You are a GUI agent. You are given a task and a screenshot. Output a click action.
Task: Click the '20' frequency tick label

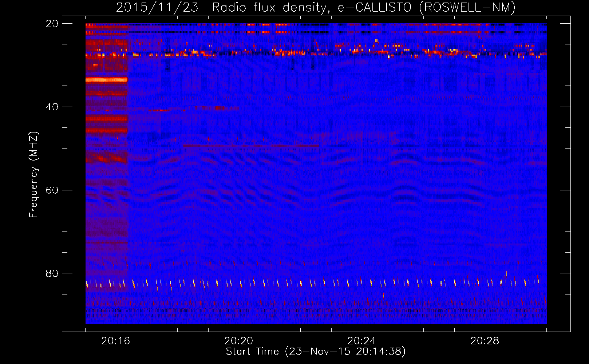pyautogui.click(x=52, y=24)
